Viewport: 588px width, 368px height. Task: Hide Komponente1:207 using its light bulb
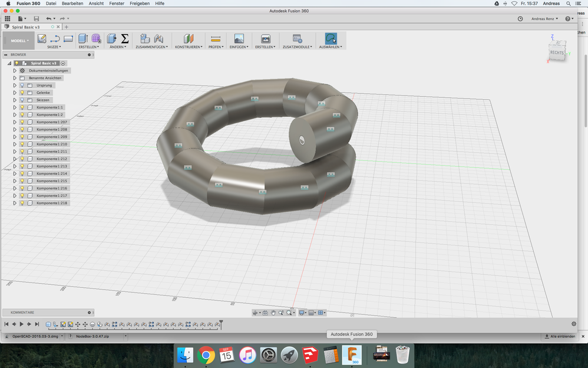coord(22,122)
